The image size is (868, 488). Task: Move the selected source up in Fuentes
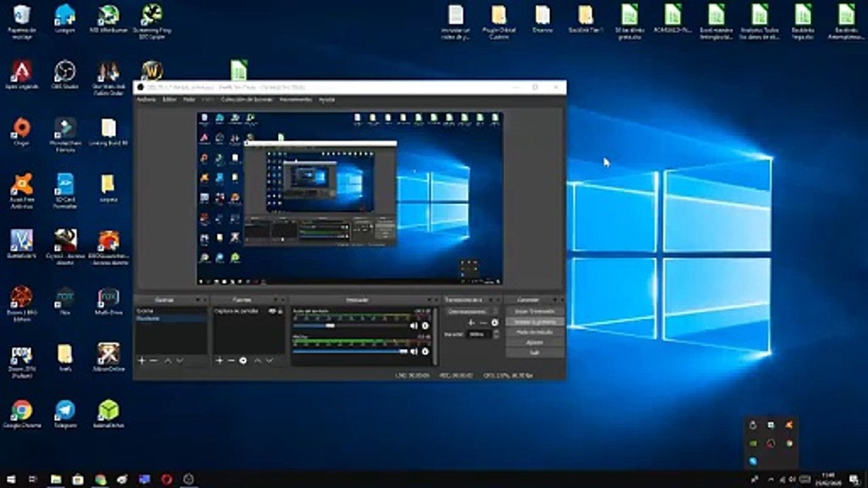coord(258,361)
